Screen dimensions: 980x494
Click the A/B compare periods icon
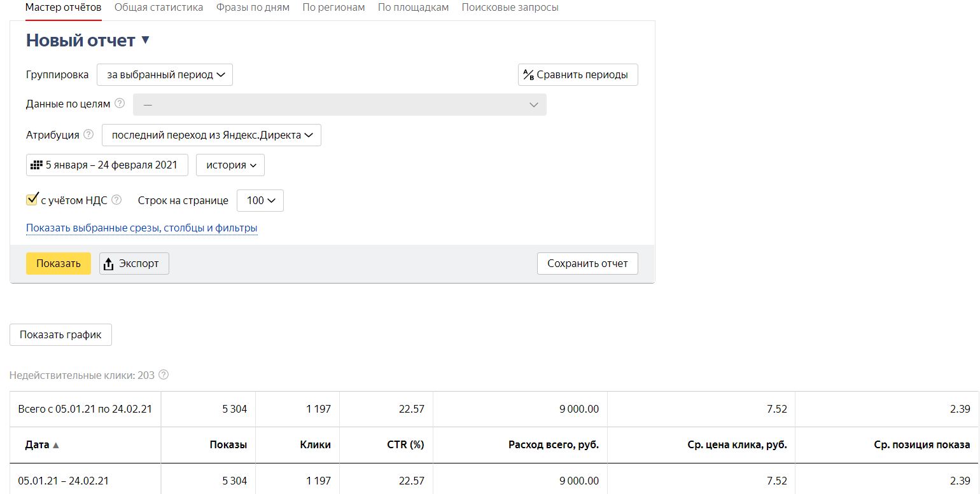[528, 74]
